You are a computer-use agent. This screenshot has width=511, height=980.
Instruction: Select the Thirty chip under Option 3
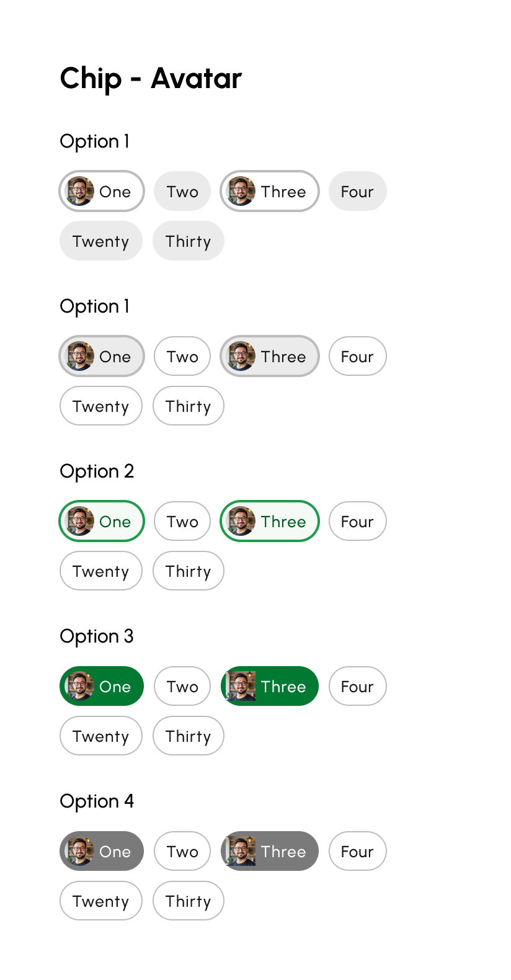(x=188, y=736)
